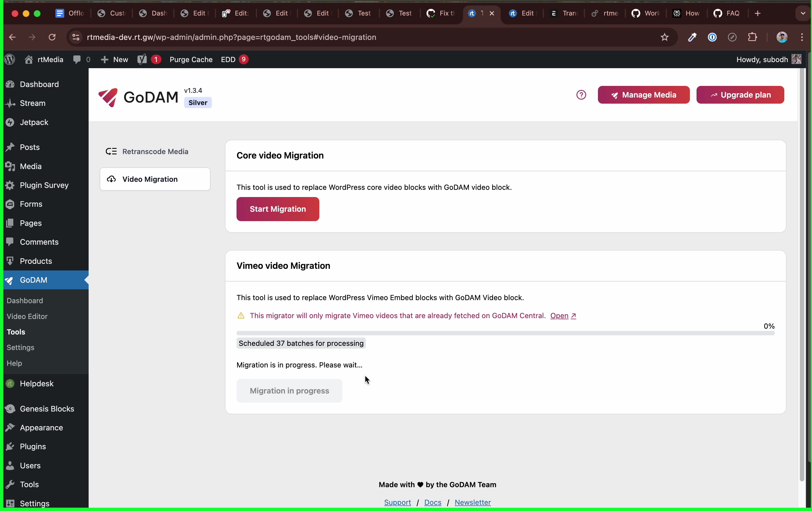Image resolution: width=812 pixels, height=511 pixels.
Task: Click the page vertical scrollbar
Action: point(802,275)
